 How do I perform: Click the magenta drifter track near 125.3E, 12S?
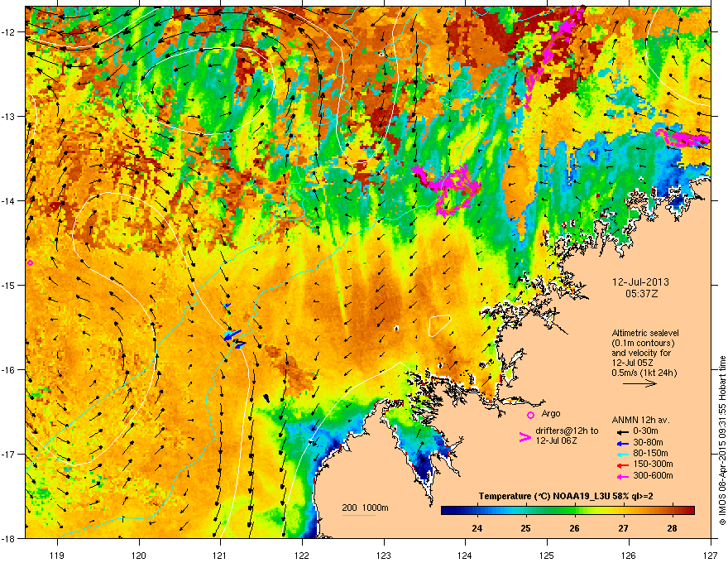(x=554, y=58)
